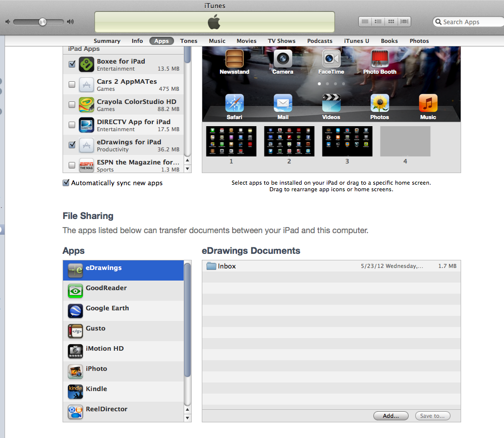Select Google Earth in File Sharing apps
Viewport: 504px width, 438px height.
(123, 311)
